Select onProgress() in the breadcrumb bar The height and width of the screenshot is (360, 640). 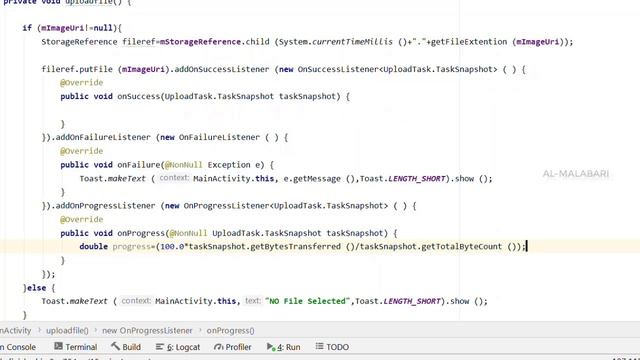230,331
